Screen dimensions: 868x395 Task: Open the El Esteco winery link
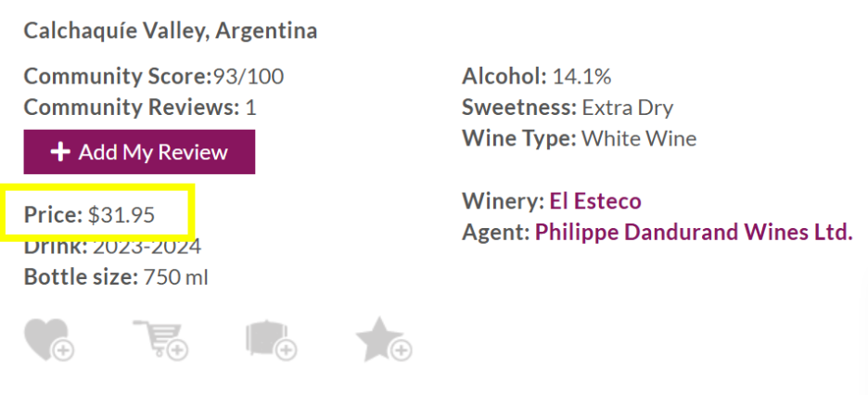(x=595, y=201)
